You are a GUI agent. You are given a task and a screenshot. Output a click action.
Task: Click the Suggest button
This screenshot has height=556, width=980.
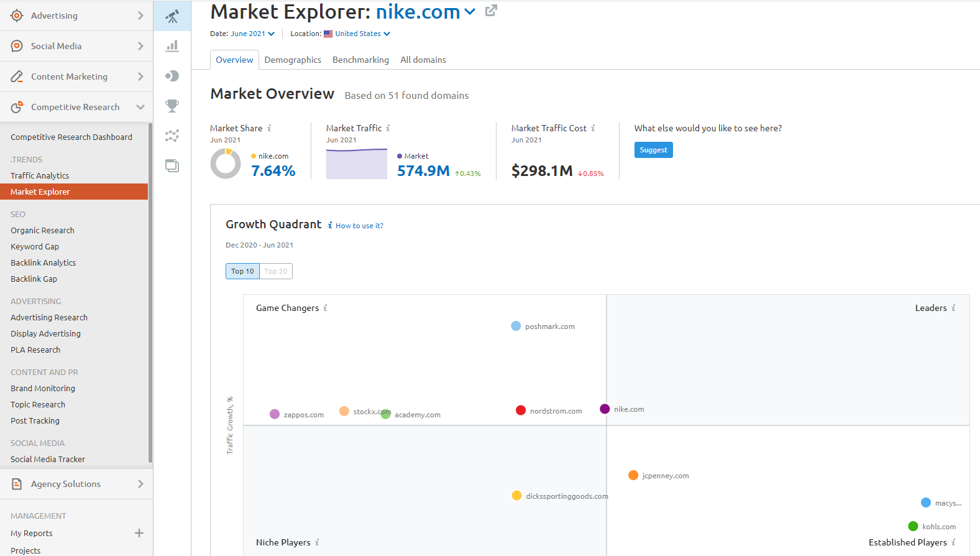653,150
